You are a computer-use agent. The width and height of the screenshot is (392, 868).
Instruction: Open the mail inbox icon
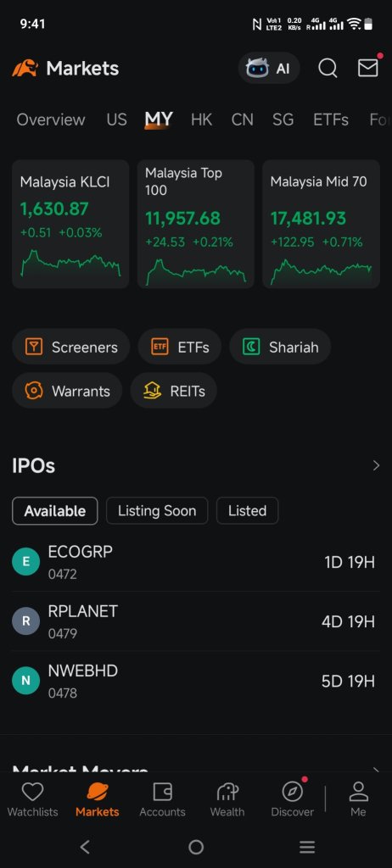[367, 68]
